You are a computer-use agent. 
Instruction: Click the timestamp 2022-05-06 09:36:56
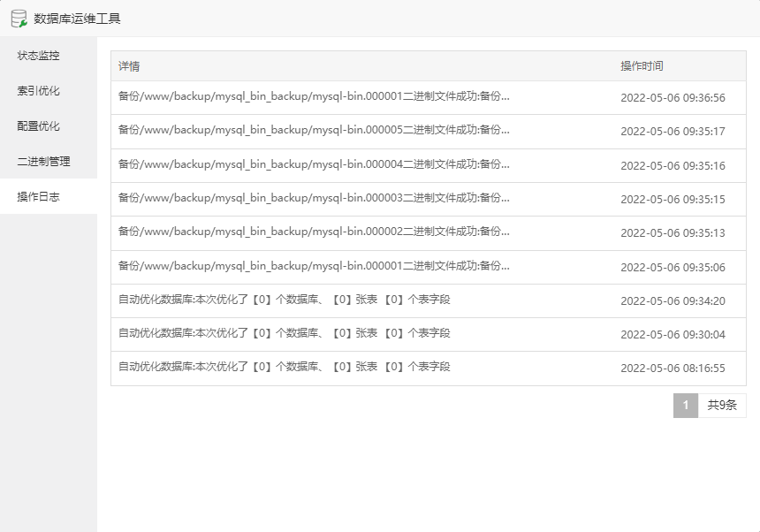coord(673,98)
